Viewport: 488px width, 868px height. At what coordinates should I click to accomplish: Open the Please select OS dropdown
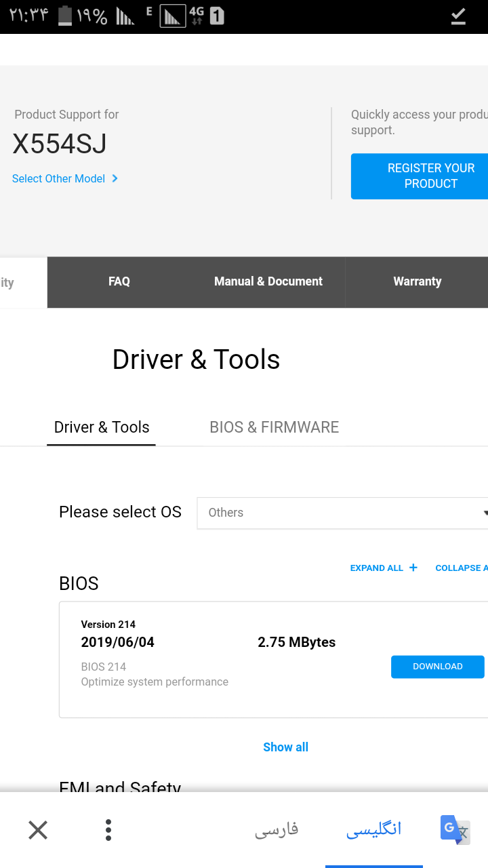(x=342, y=513)
